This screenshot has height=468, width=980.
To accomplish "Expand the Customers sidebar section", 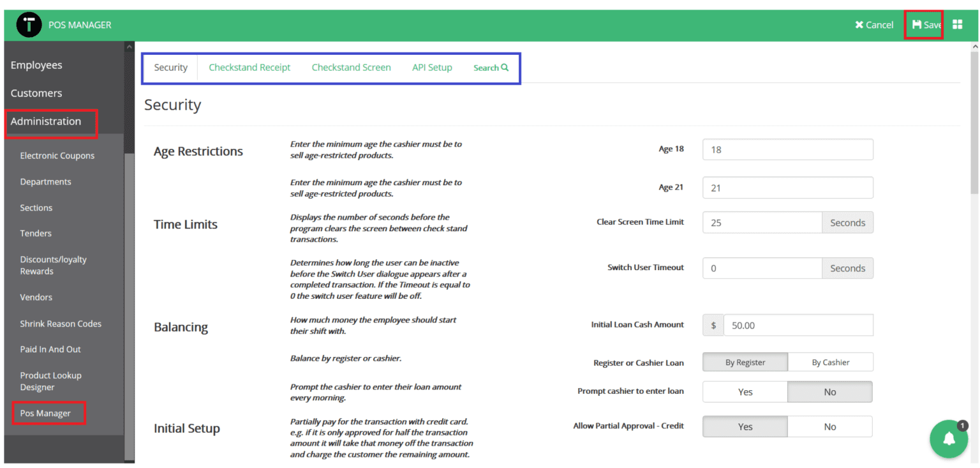I will point(36,93).
